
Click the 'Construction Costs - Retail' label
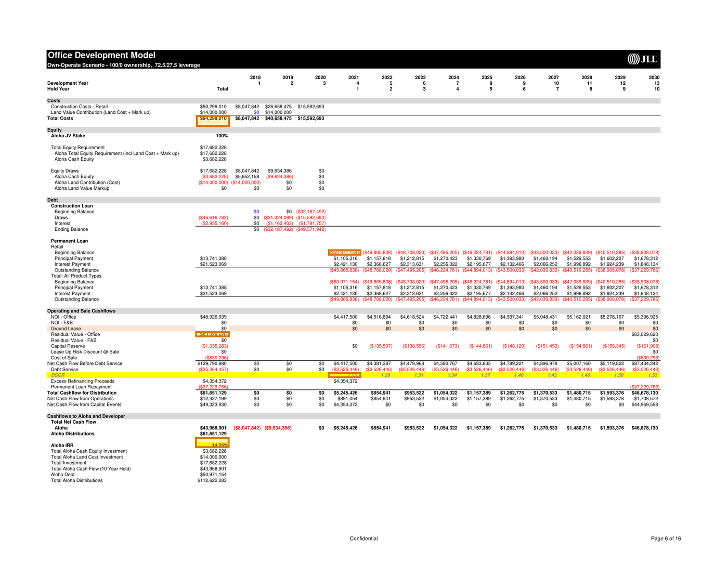pos(79,107)
